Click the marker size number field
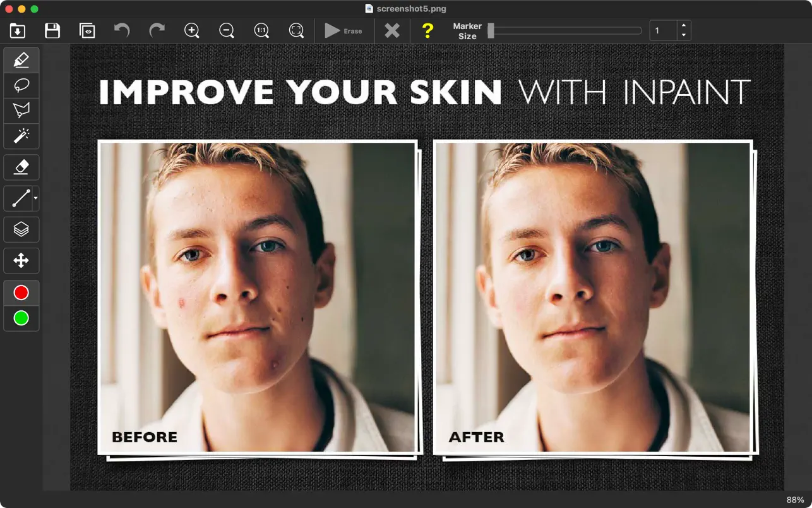 click(x=663, y=30)
